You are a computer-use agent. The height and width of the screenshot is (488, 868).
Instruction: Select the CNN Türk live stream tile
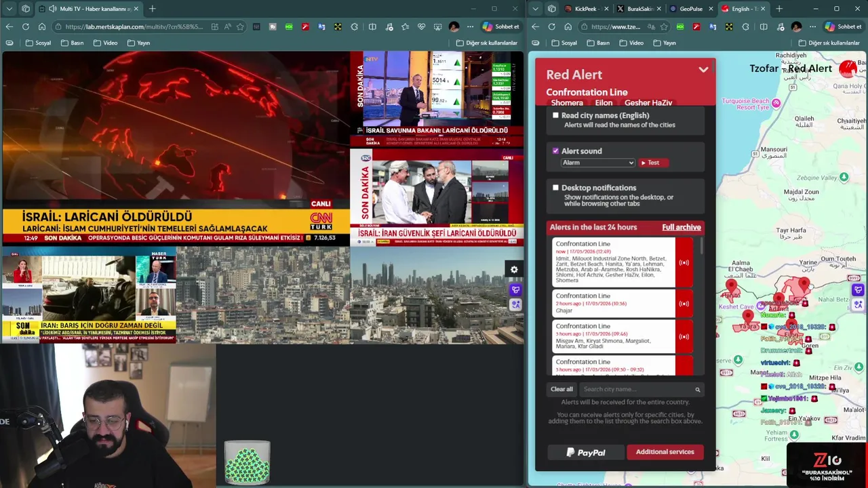point(175,148)
